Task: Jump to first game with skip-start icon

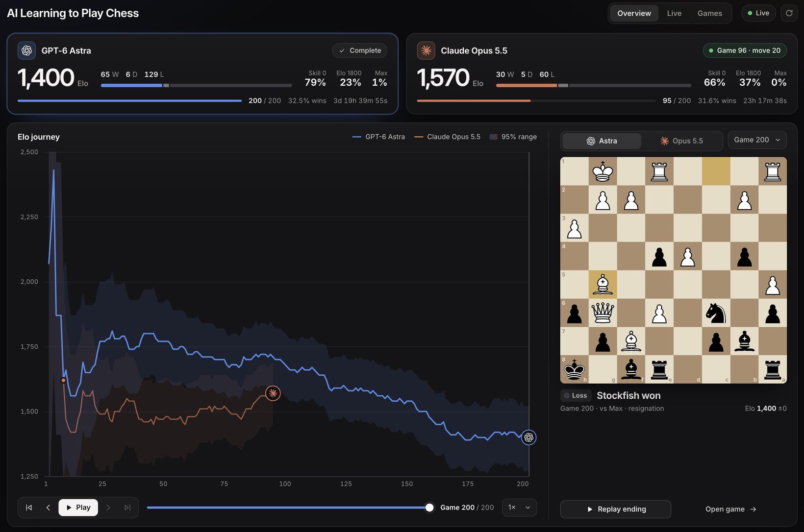Action: point(29,508)
